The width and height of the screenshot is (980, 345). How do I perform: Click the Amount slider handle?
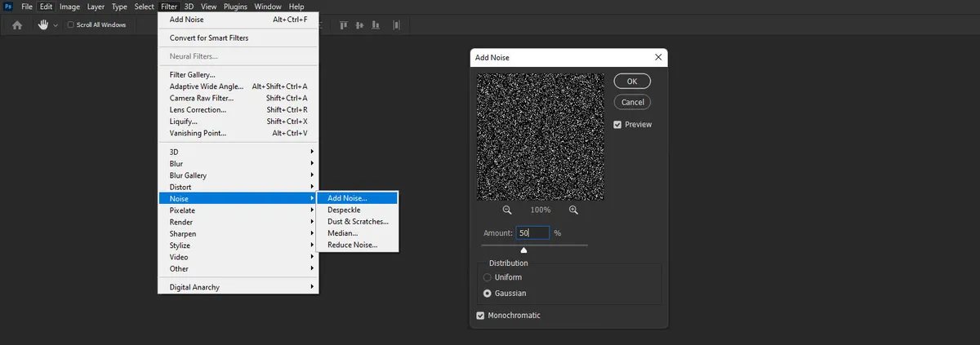click(523, 250)
